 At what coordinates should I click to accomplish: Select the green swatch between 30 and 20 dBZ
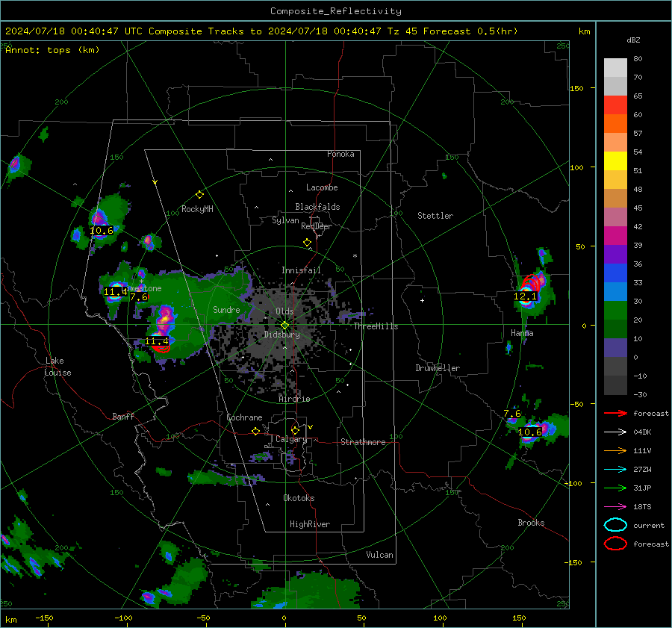[x=615, y=311]
